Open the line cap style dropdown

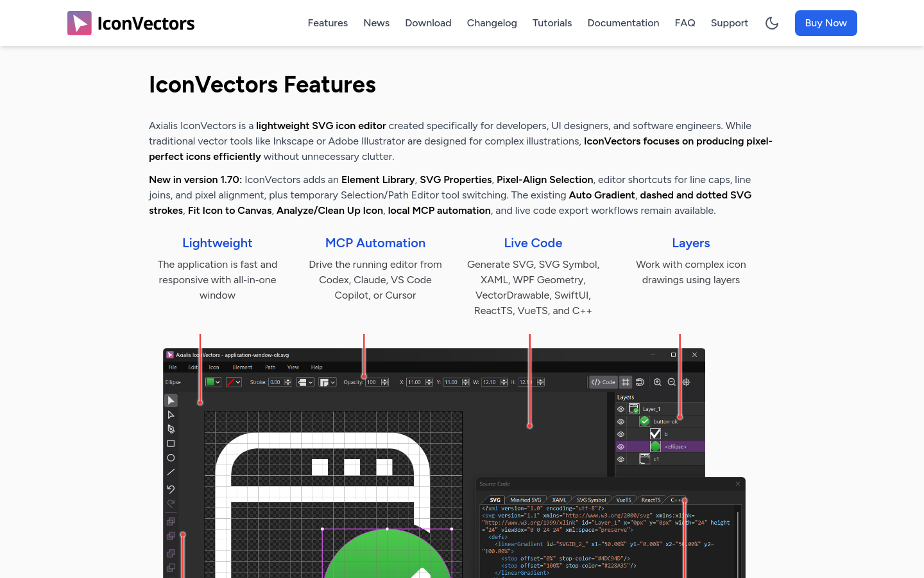(x=305, y=382)
